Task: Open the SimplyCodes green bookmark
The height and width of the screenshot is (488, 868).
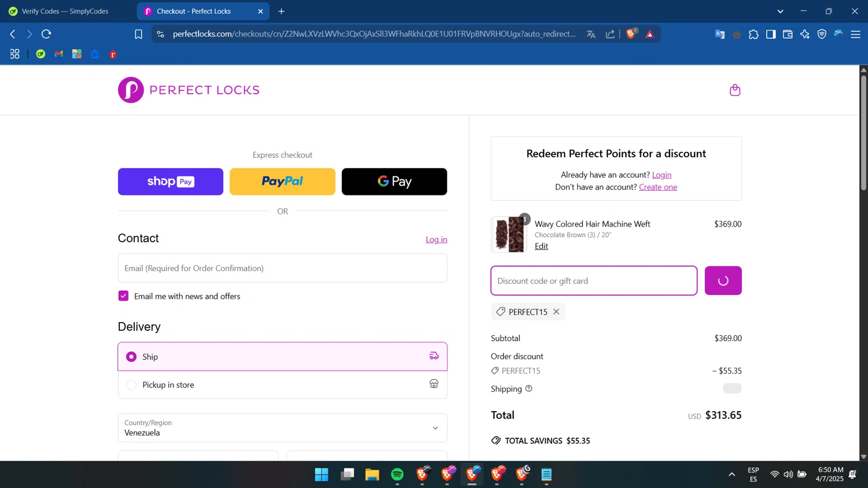Action: click(41, 54)
